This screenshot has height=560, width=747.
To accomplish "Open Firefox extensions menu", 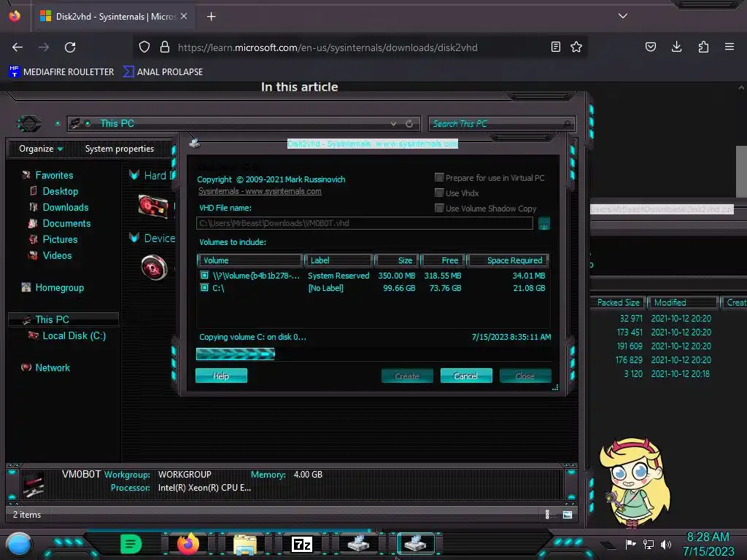I will [703, 47].
